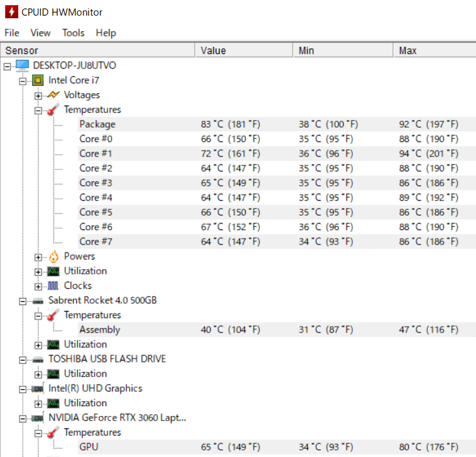476x457 pixels.
Task: Select the Package temperature row
Action: coord(277,124)
